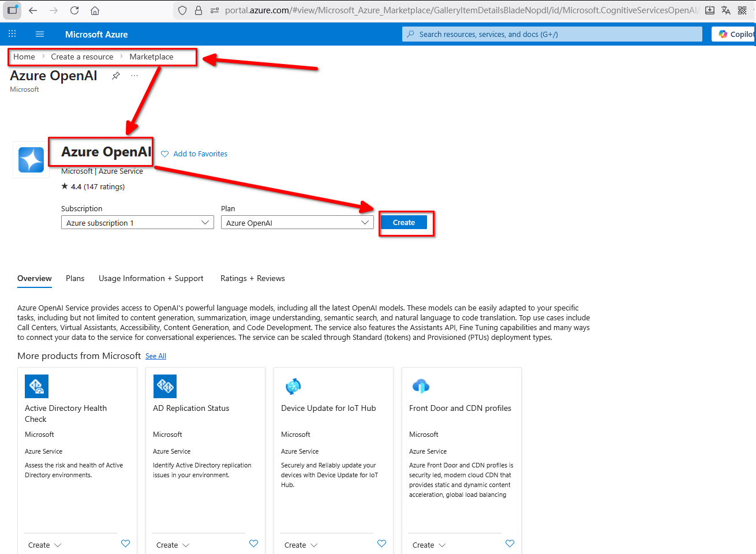Image resolution: width=756 pixels, height=554 pixels.
Task: Open the Azure portal hamburger menu
Action: tap(40, 34)
